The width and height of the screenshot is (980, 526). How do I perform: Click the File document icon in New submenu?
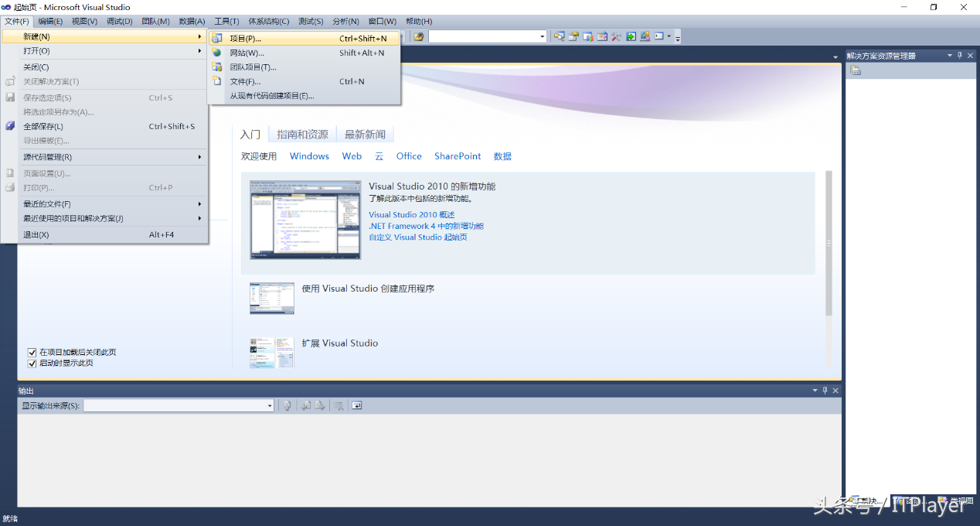217,81
